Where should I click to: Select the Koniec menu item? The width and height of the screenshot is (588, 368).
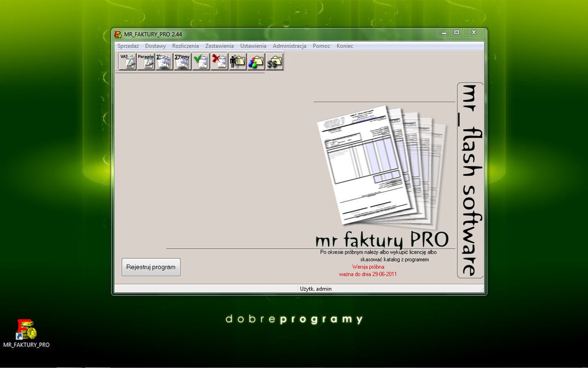click(x=345, y=46)
